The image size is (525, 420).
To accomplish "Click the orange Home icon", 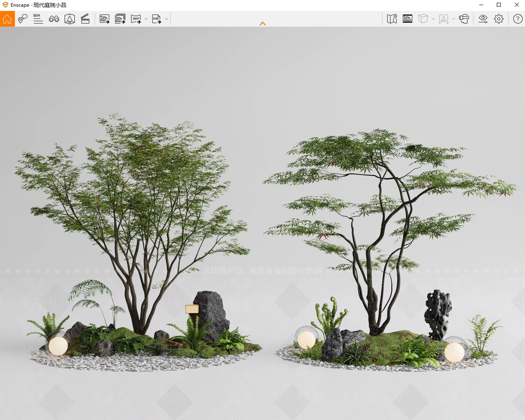I will [7, 19].
